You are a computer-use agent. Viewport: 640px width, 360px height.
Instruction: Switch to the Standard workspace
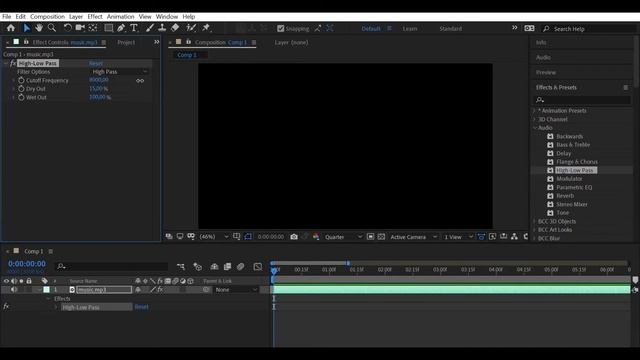[451, 29]
